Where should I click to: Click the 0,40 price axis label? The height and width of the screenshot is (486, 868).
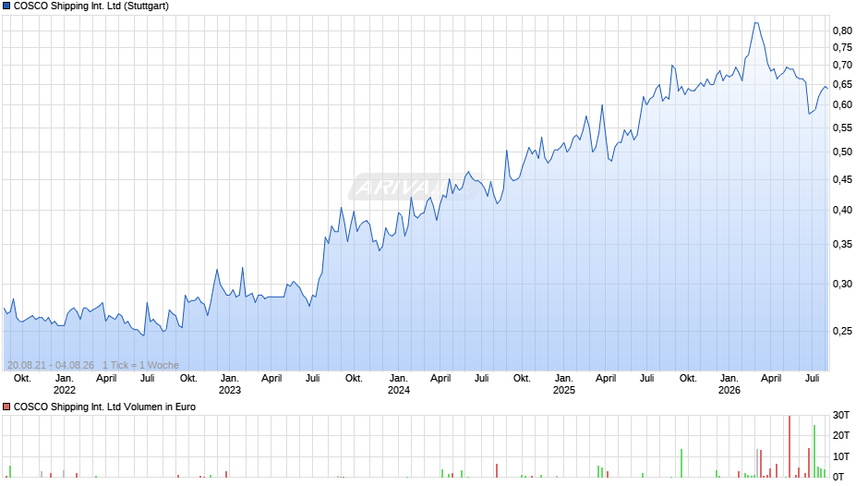pos(842,210)
